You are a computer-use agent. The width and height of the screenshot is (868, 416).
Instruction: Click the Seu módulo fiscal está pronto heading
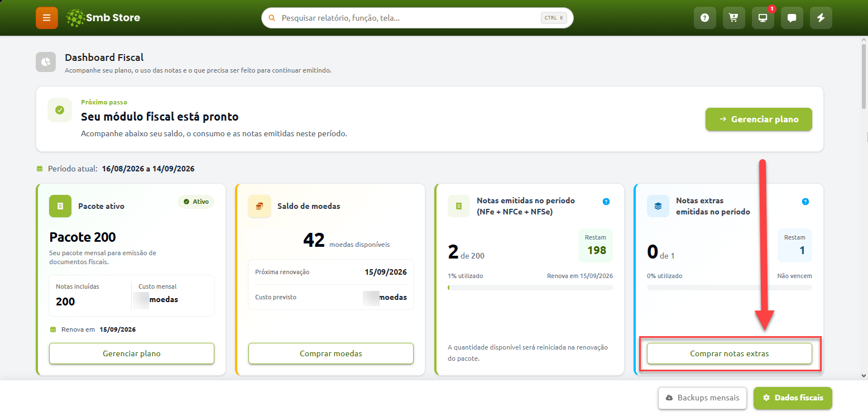pyautogui.click(x=160, y=117)
